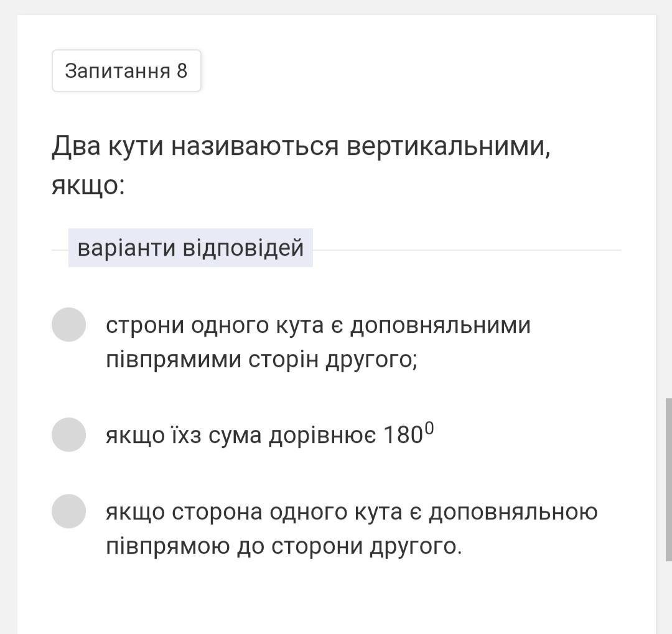Click the line 'півпрямою до сторони другого.'

coord(284,546)
